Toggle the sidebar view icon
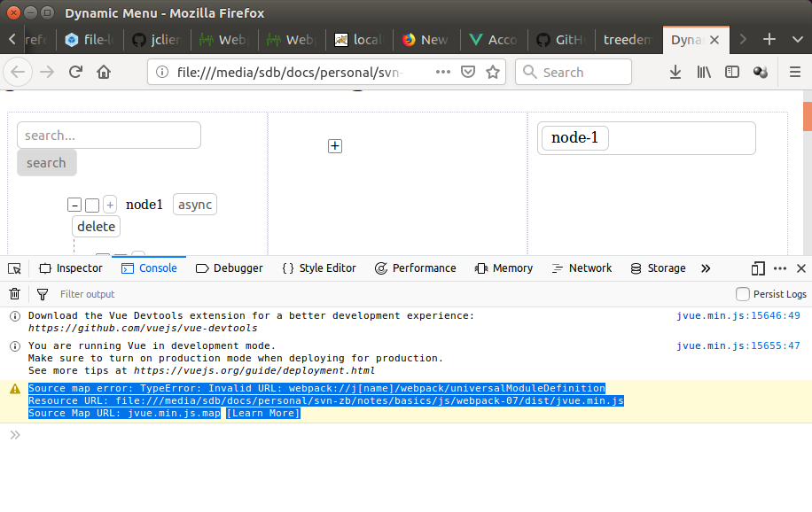The height and width of the screenshot is (512, 812). pos(732,73)
